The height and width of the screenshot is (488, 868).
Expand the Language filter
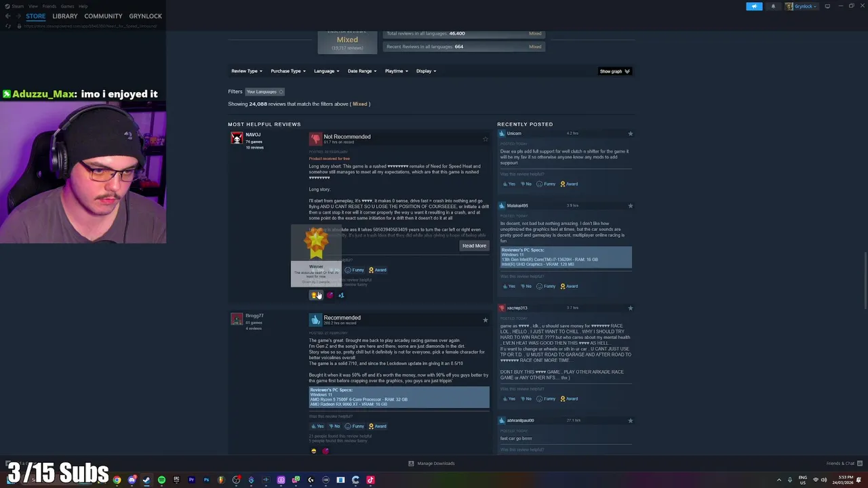(327, 70)
